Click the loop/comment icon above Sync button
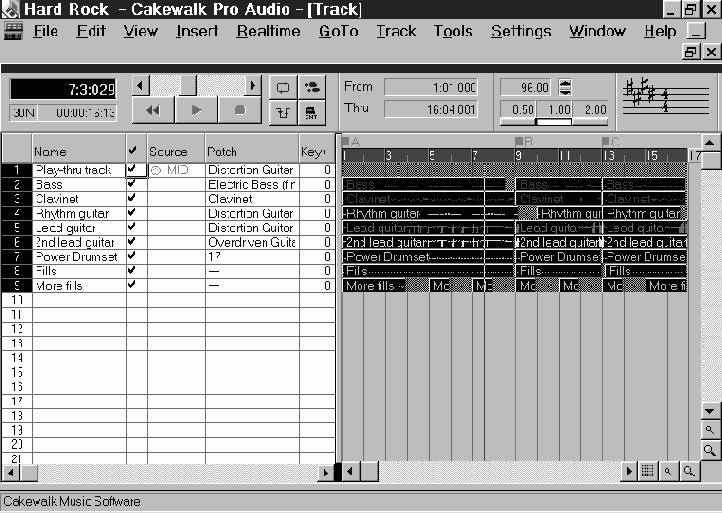Viewport: 722px width, 513px height. pos(283,87)
